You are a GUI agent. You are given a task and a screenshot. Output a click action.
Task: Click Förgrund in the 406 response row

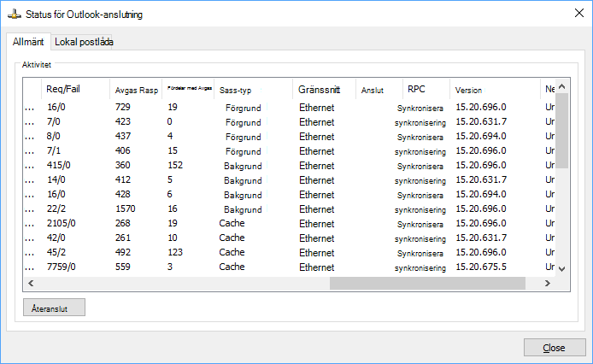point(244,152)
